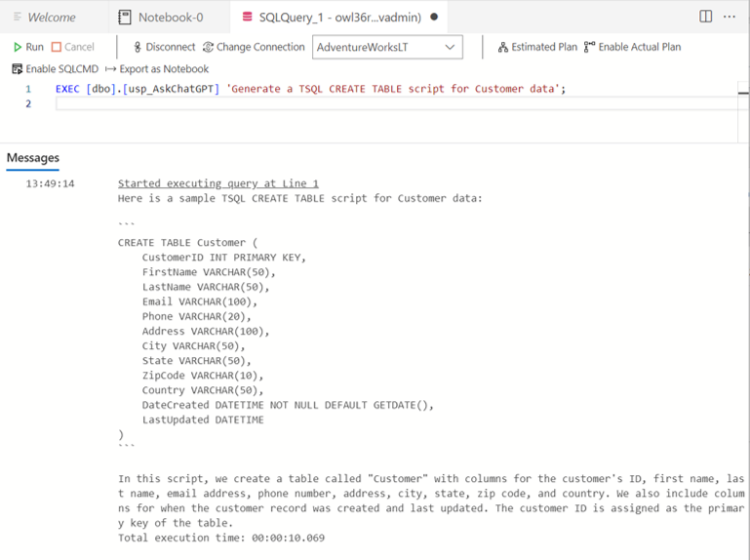Screen dimensions: 750x560
Task: Open Change Connection dialog
Action: pos(254,47)
